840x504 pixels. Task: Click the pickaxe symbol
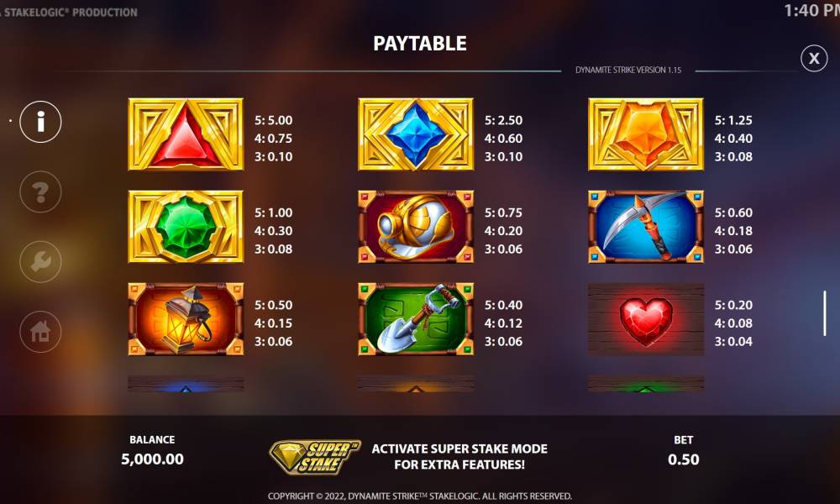click(645, 227)
